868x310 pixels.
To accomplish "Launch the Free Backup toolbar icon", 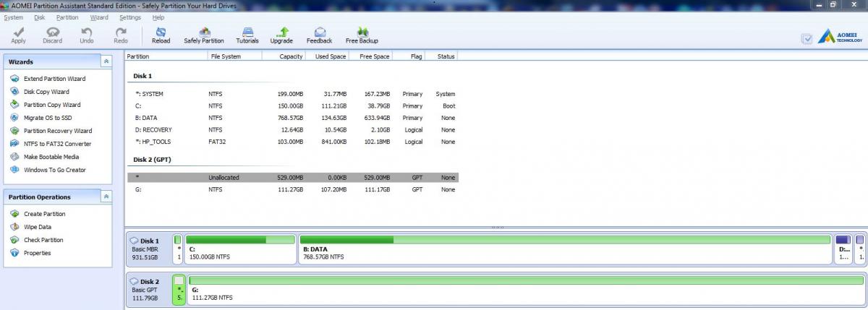I will 362,32.
